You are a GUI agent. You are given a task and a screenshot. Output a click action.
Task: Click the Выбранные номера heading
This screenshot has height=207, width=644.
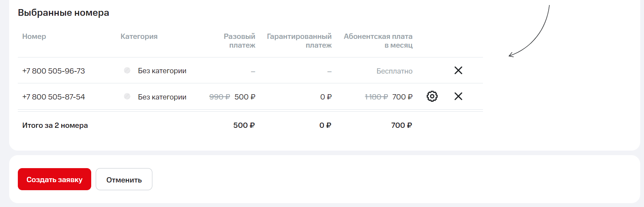63,13
